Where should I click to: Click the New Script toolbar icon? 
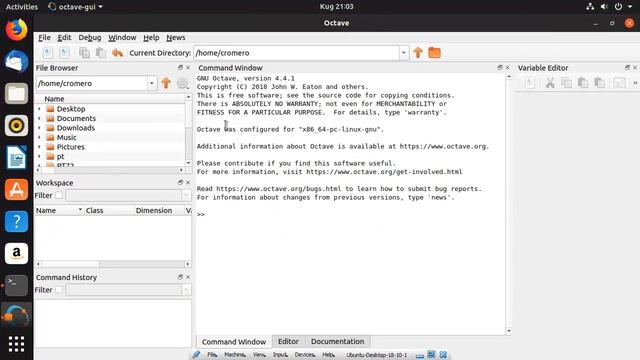point(47,53)
